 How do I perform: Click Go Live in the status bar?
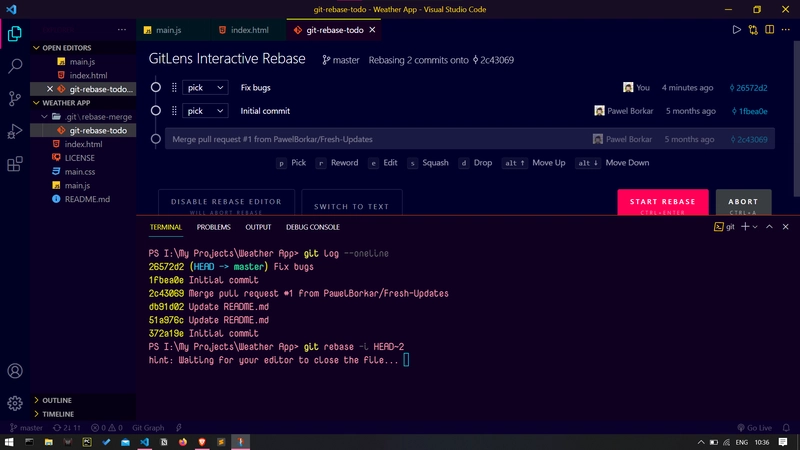click(754, 428)
